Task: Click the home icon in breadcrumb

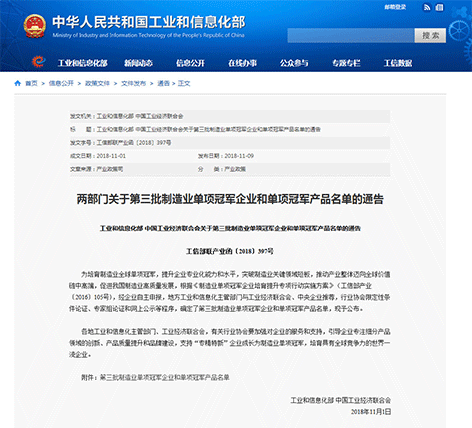Action: [18, 83]
